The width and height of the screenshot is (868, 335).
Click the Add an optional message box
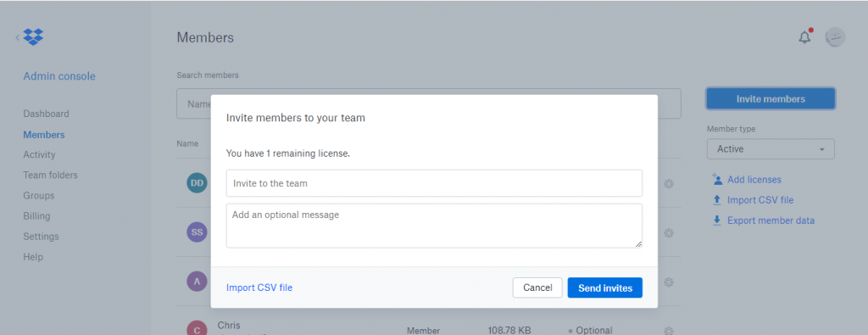(x=434, y=226)
